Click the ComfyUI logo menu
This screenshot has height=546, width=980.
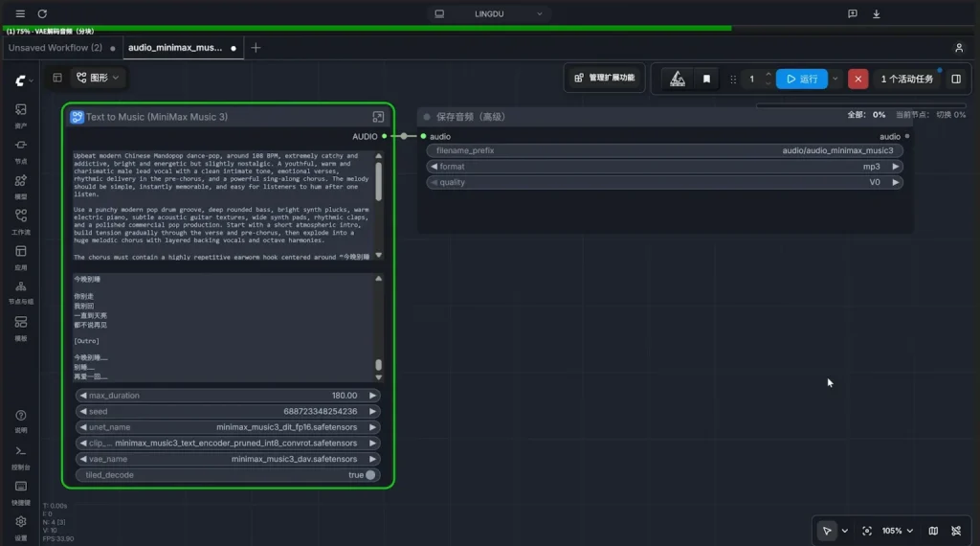tap(23, 80)
